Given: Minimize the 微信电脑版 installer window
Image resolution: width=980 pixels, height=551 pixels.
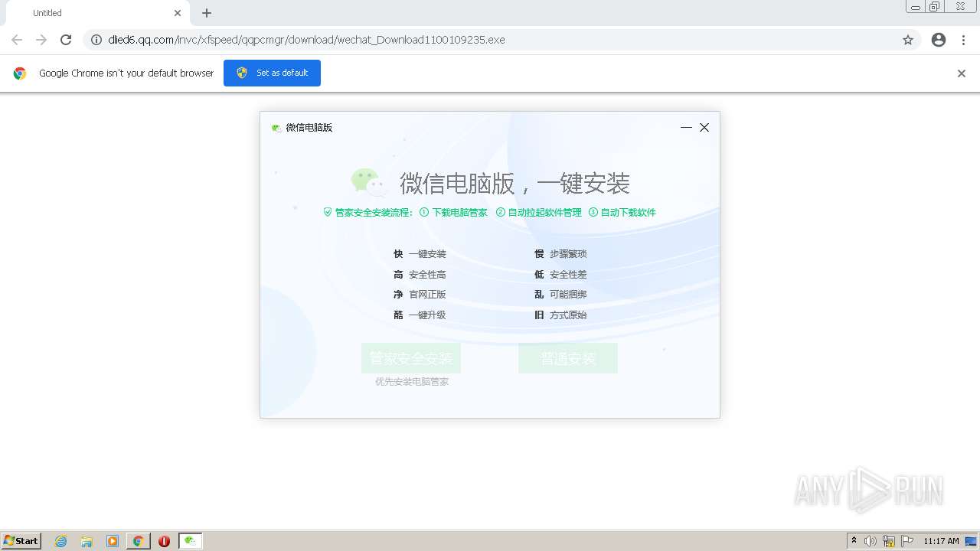Looking at the screenshot, I should tap(686, 127).
